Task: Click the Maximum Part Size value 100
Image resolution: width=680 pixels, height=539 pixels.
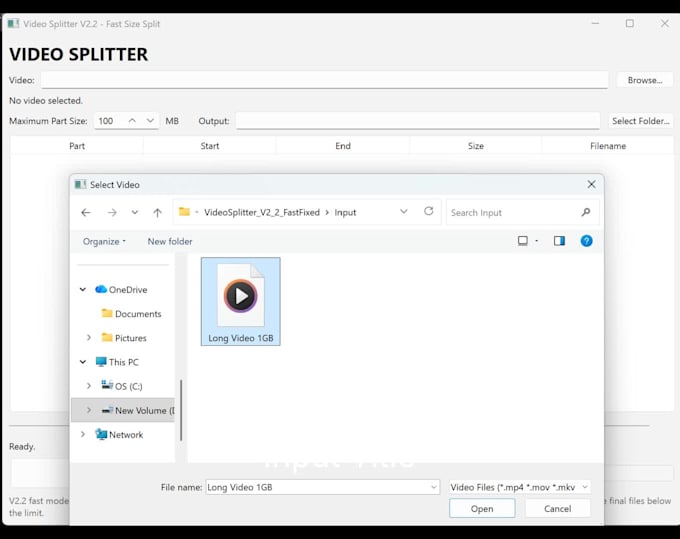Action: [x=106, y=121]
